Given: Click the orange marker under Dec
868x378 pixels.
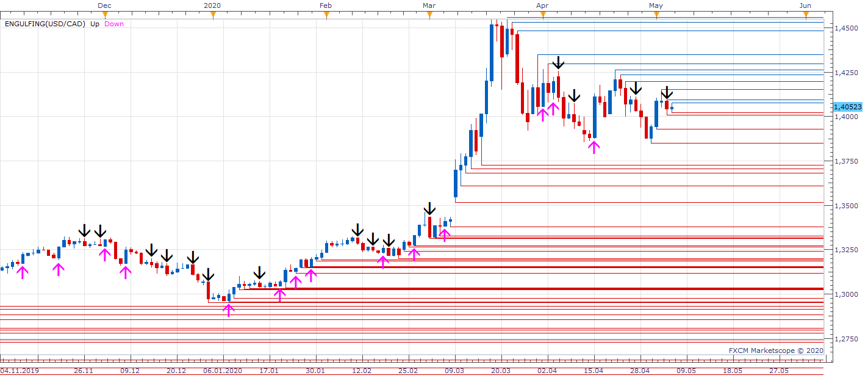Looking at the screenshot, I should 105,15.
